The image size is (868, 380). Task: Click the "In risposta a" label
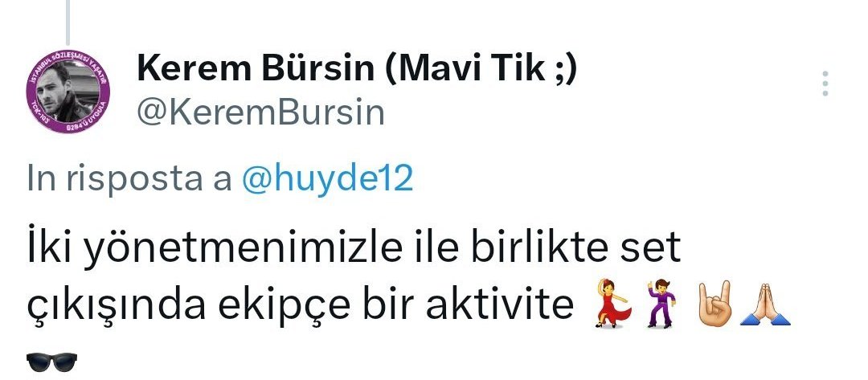[x=129, y=181]
